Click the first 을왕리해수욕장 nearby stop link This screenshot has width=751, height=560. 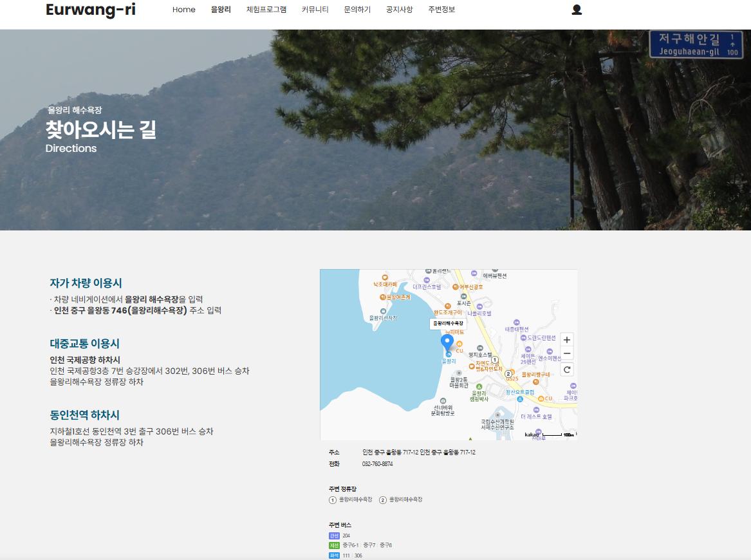pos(355,499)
